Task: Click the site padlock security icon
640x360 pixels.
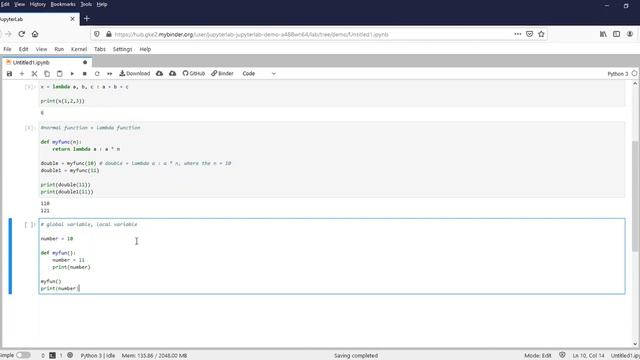Action: point(109,34)
